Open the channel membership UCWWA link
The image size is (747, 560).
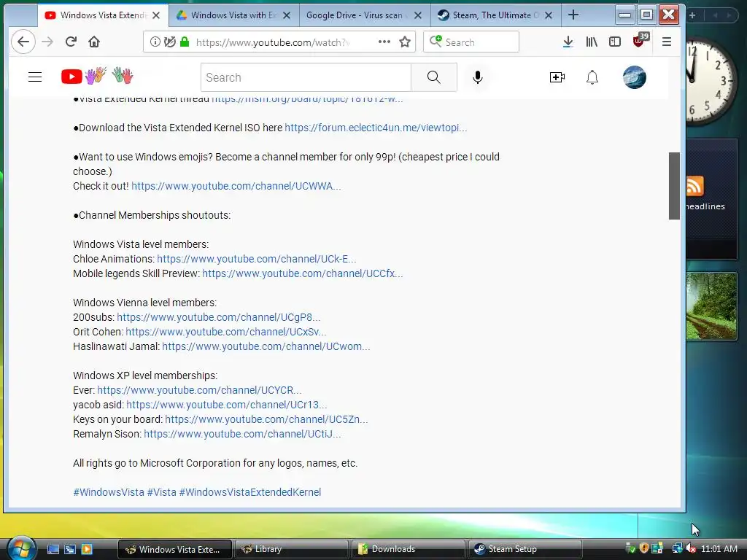(x=236, y=186)
